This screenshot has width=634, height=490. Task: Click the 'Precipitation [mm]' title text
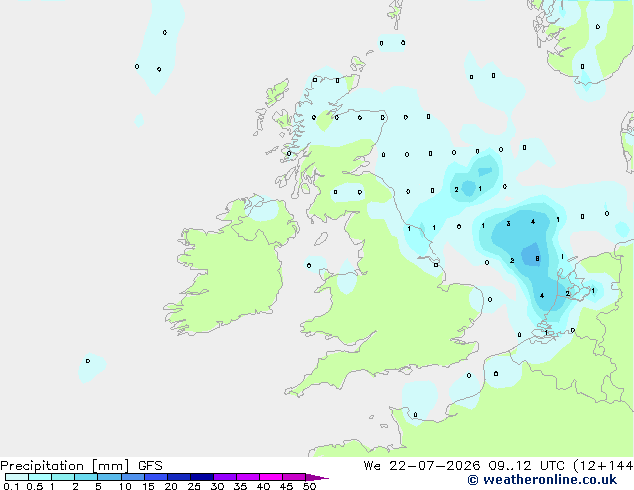pyautogui.click(x=65, y=466)
